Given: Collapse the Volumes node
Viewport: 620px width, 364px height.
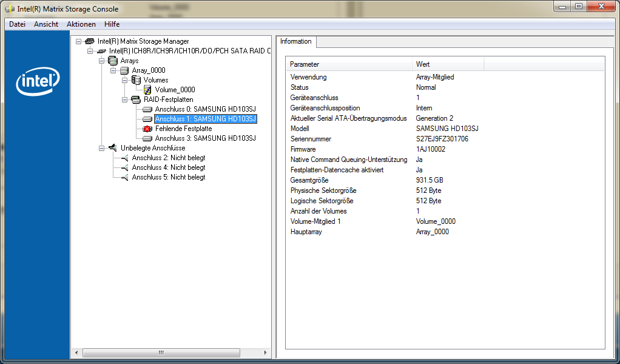Looking at the screenshot, I should click(124, 80).
